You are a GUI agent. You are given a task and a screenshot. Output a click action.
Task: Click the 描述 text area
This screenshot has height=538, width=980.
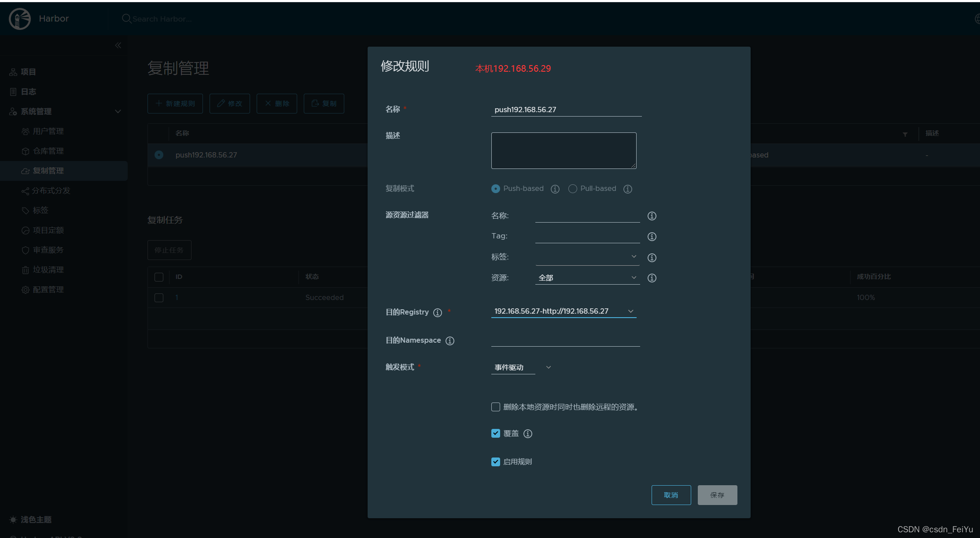pyautogui.click(x=564, y=150)
